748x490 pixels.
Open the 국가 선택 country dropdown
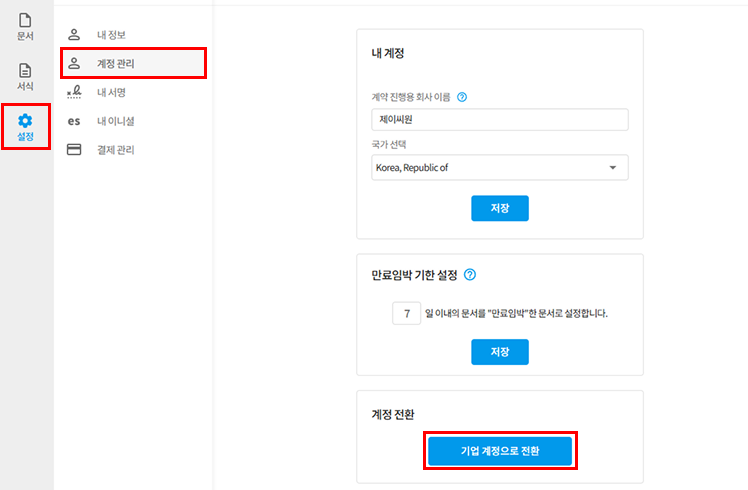(x=498, y=168)
